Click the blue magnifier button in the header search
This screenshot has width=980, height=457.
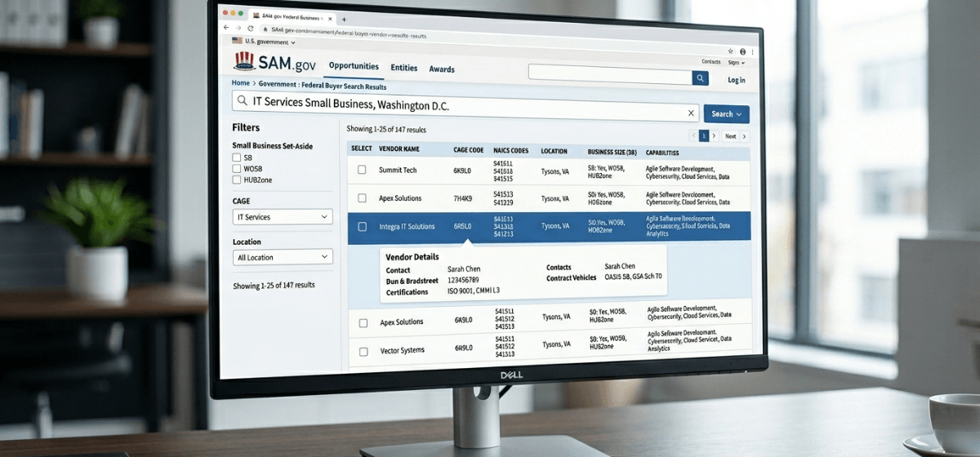click(700, 78)
